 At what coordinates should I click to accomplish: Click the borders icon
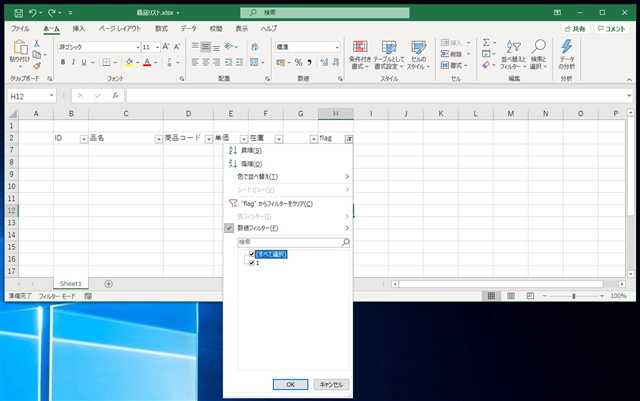(x=106, y=62)
